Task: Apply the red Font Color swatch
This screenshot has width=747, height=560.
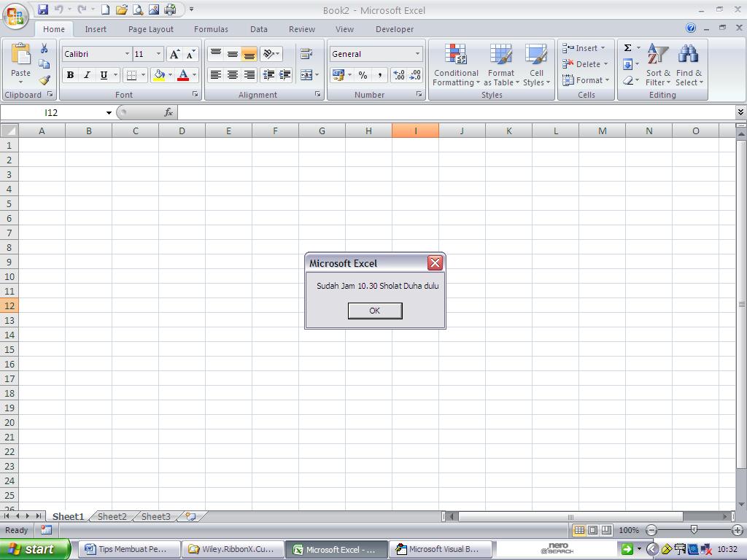Action: (183, 75)
